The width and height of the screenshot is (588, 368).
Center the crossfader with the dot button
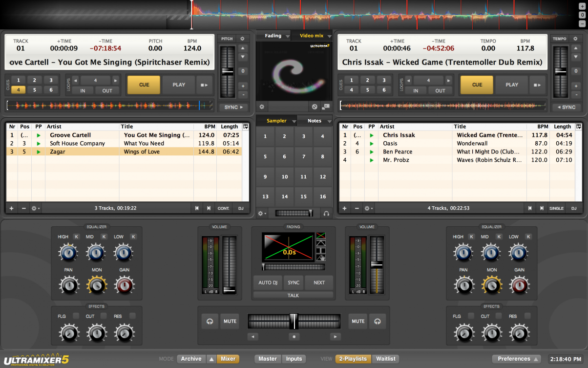click(294, 336)
